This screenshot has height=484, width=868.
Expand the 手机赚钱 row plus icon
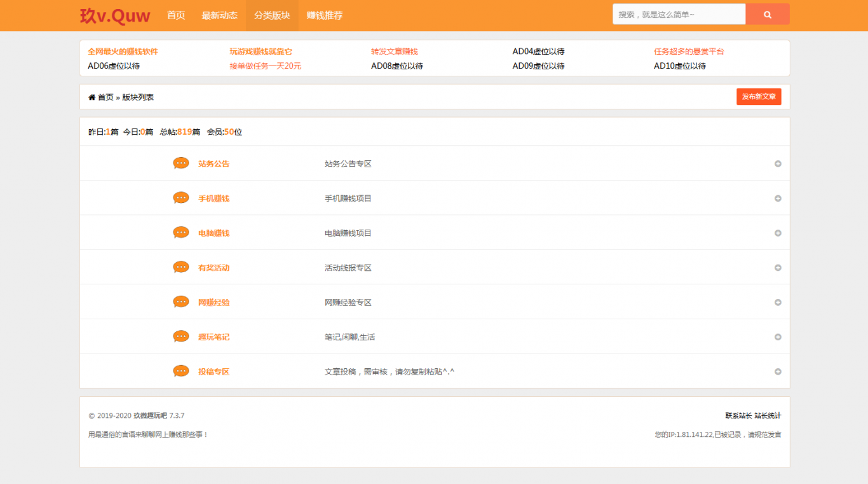778,198
